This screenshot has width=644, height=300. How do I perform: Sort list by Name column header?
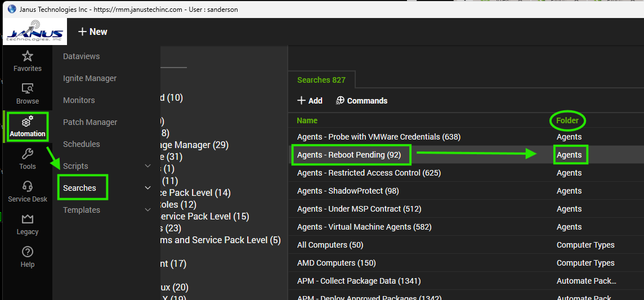(307, 120)
